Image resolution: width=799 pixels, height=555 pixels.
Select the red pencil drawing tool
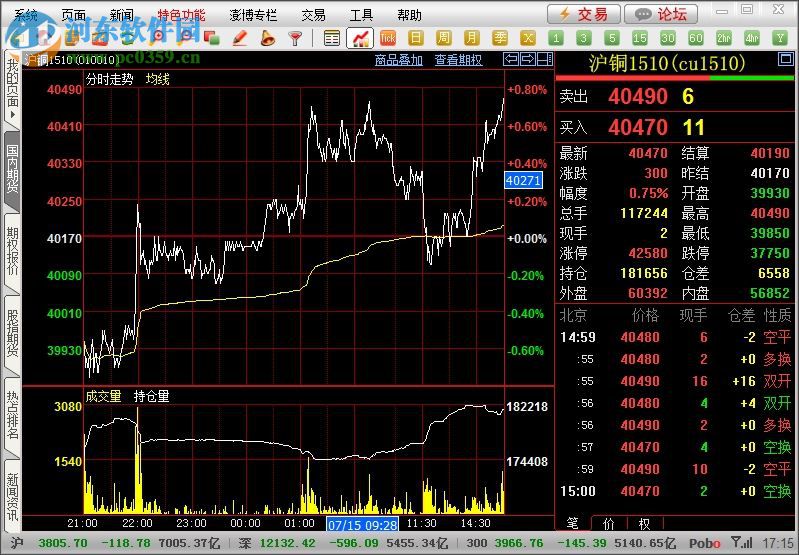[239, 38]
